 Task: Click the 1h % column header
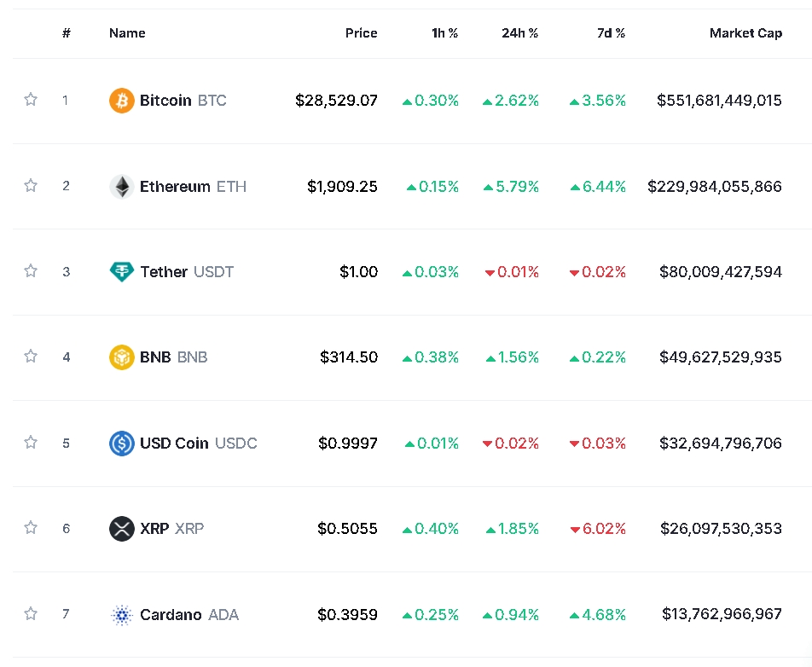(x=444, y=33)
